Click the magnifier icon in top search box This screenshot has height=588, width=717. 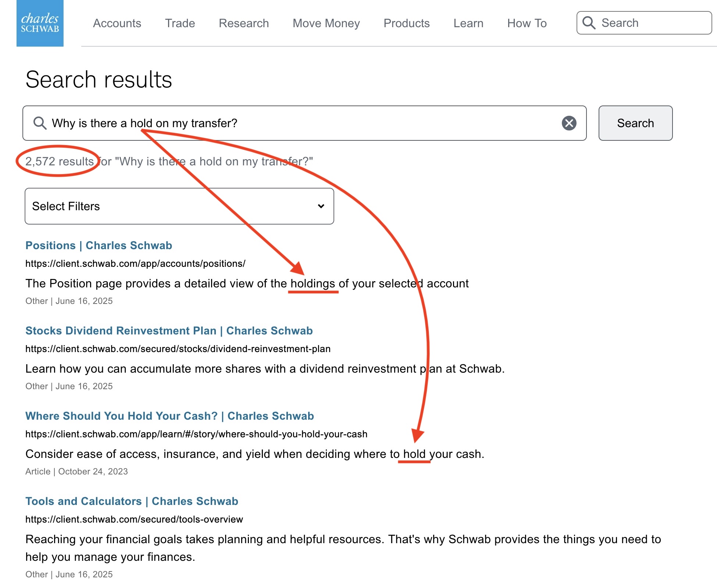click(x=589, y=23)
